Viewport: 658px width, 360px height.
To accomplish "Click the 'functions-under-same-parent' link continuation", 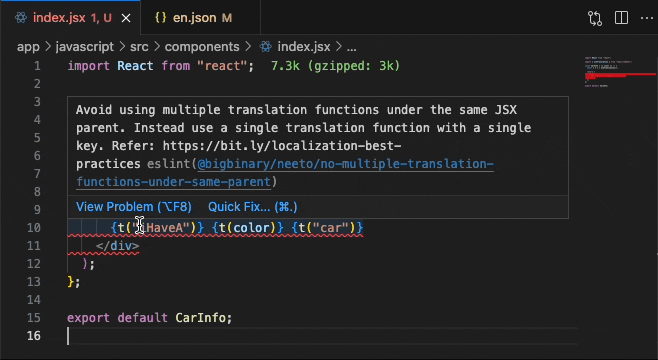I will click(x=173, y=182).
